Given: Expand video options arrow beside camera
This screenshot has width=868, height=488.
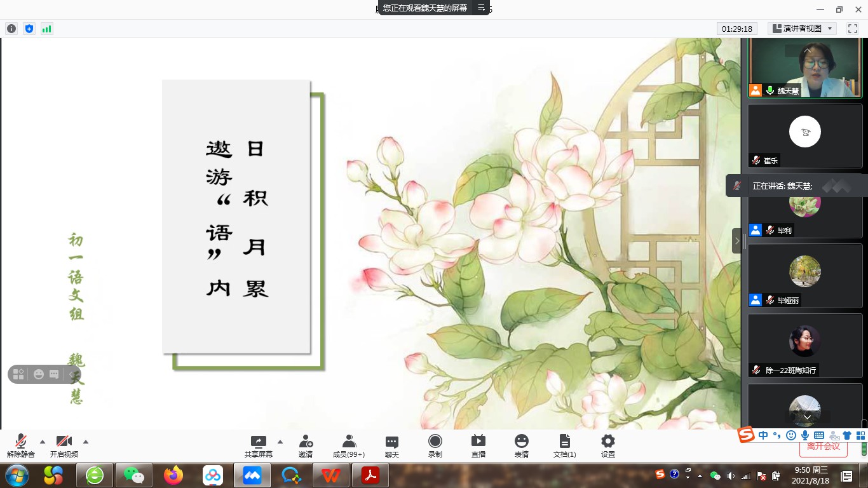Looking at the screenshot, I should point(86,442).
